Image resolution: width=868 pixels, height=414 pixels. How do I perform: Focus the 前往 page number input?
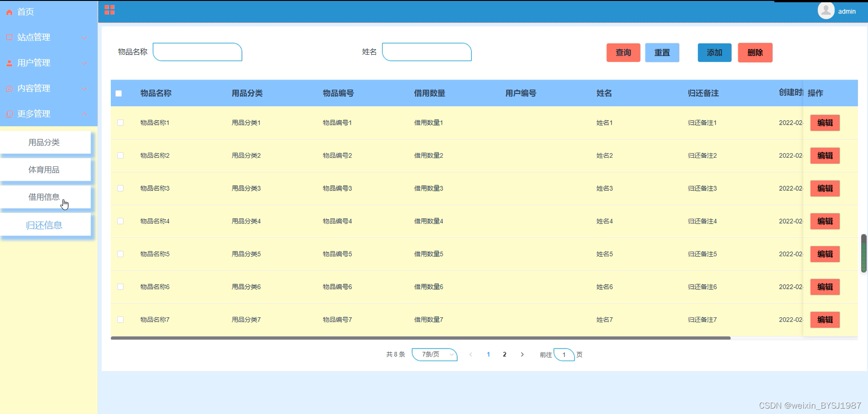(564, 355)
